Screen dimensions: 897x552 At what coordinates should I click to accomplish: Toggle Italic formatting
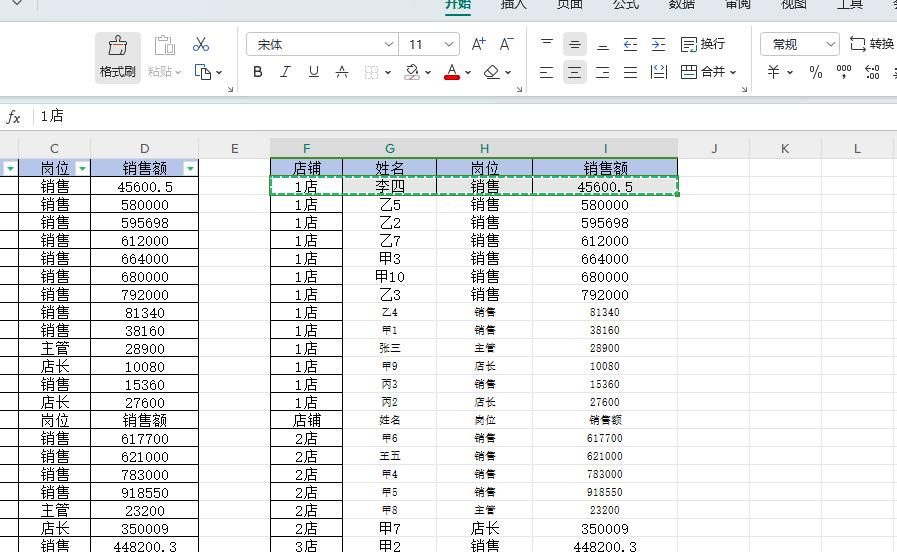point(285,72)
